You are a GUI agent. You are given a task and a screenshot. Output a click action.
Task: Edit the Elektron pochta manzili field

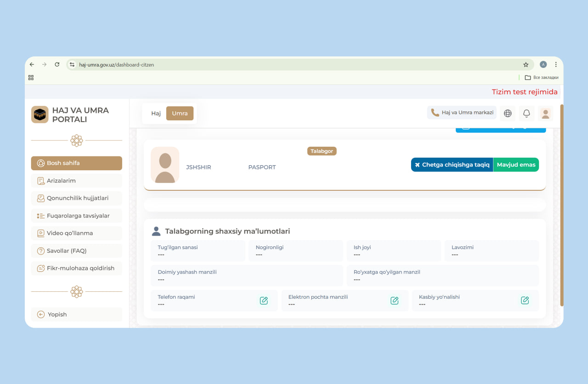pyautogui.click(x=394, y=301)
